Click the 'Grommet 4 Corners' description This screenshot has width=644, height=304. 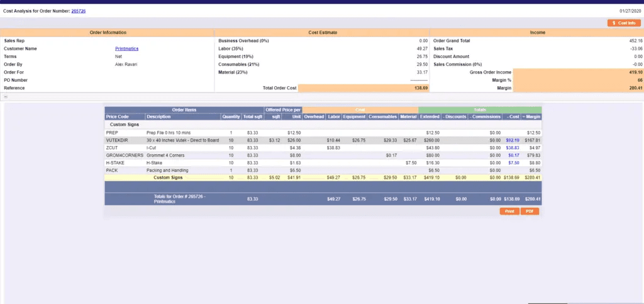coord(165,155)
